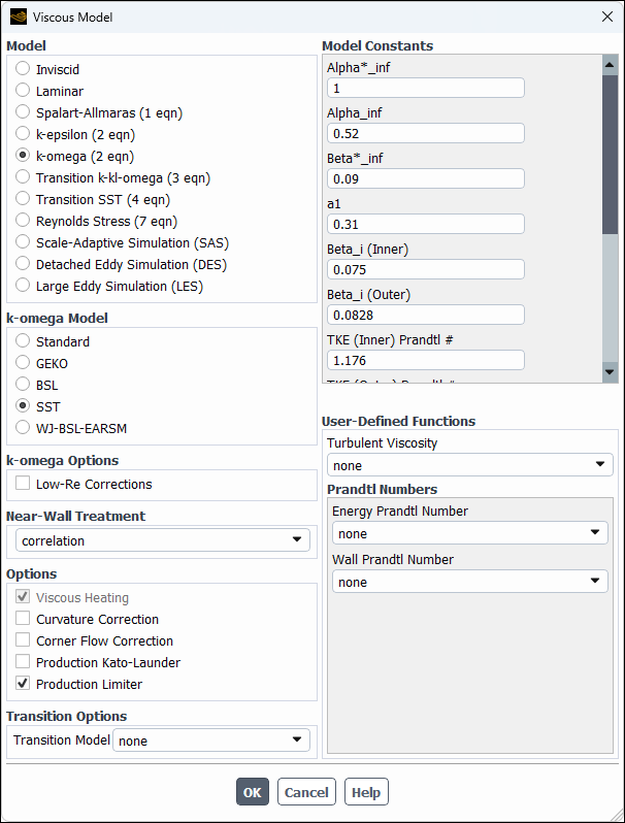This screenshot has width=625, height=823.
Task: Enable Low-Re Corrections checkbox
Action: pyautogui.click(x=23, y=484)
